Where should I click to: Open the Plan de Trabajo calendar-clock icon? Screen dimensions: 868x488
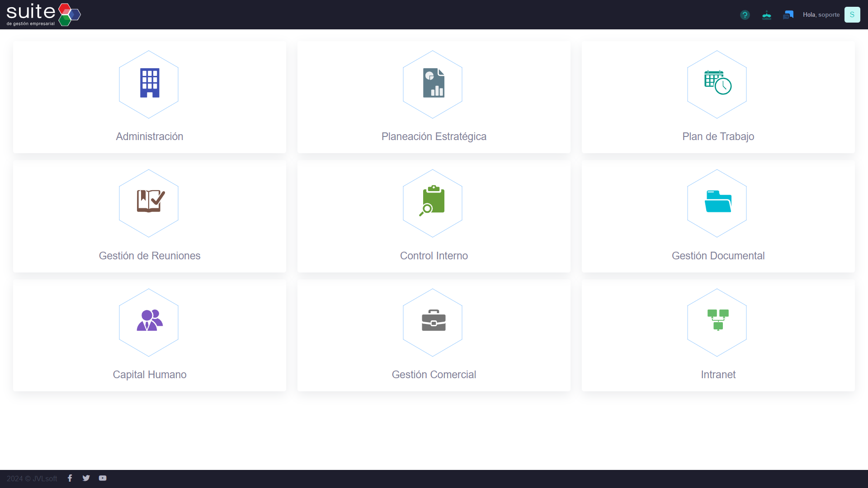pyautogui.click(x=718, y=83)
